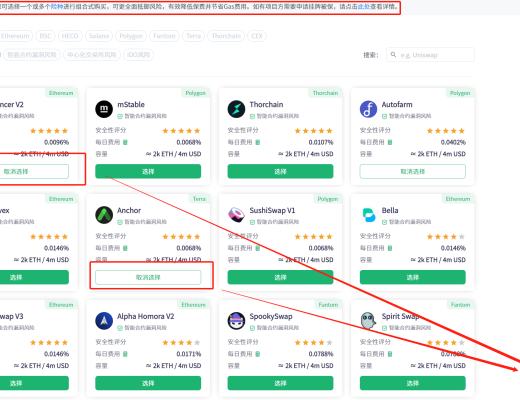The width and height of the screenshot is (520, 400).
Task: Click the Bella logo icon
Action: point(368,215)
